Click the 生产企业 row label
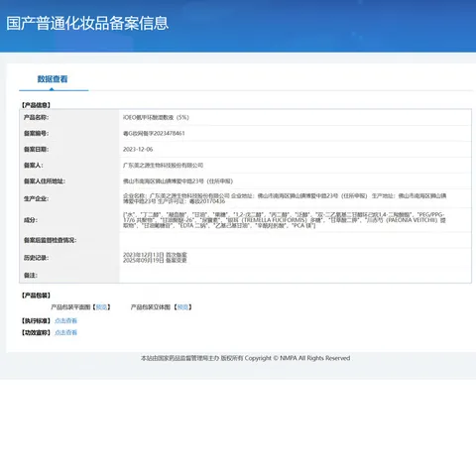The image size is (476, 476). (x=36, y=198)
